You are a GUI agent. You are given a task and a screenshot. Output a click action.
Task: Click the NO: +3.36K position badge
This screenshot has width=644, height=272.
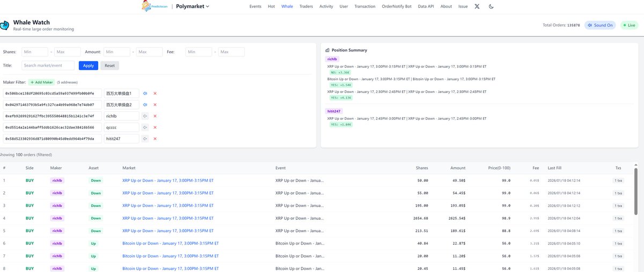[x=341, y=72]
